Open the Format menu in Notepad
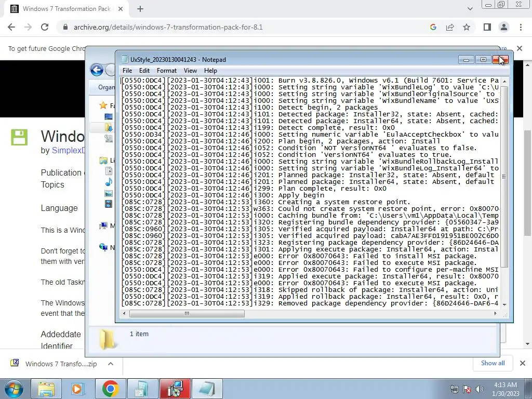Viewport: 532px width, 399px height. (167, 71)
